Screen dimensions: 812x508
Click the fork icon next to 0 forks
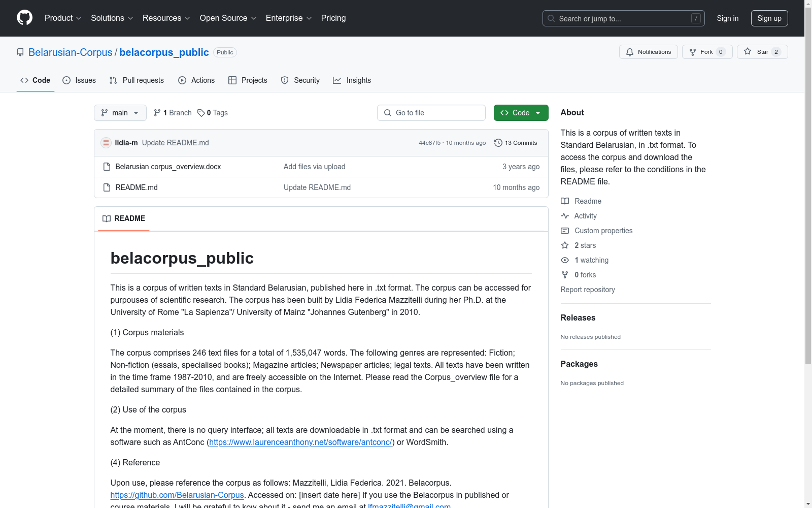[x=565, y=275]
